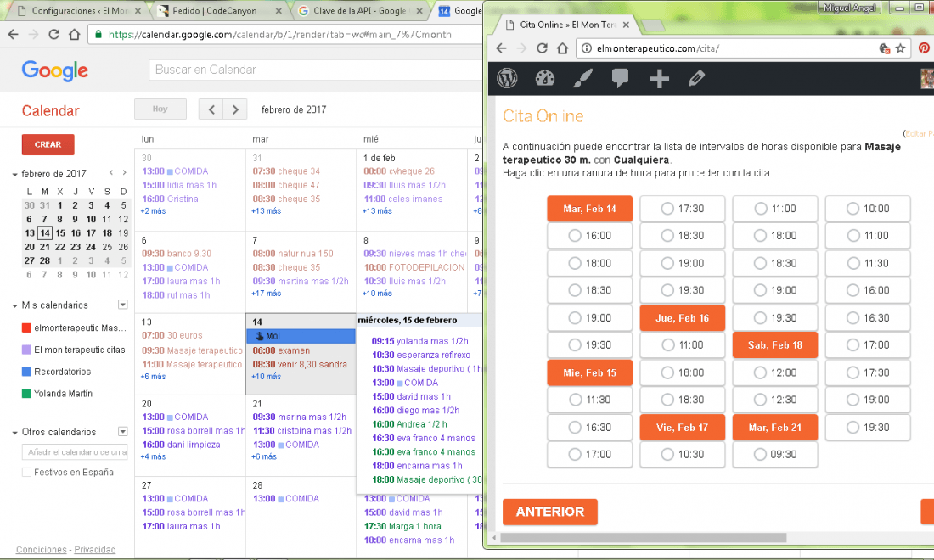
Task: Open the Otros calendarios dropdown menu
Action: tap(123, 432)
